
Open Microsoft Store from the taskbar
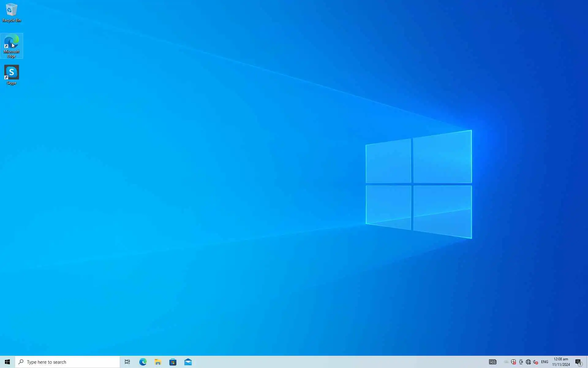coord(173,362)
